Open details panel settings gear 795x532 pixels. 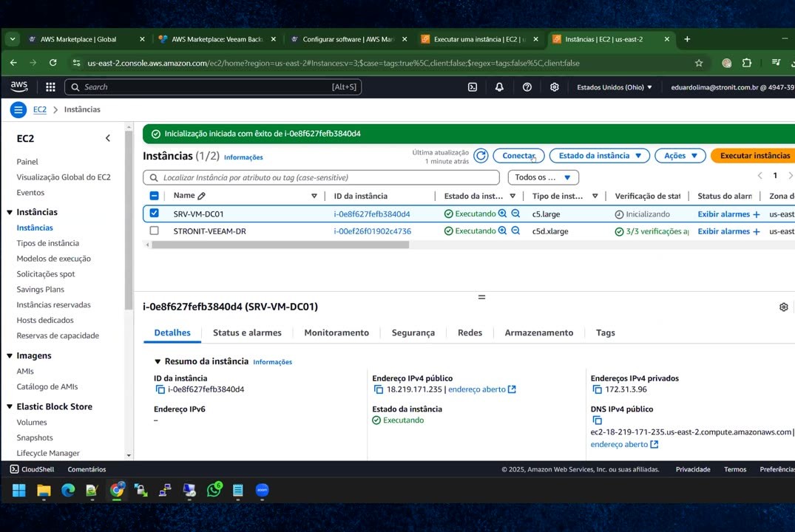783,307
